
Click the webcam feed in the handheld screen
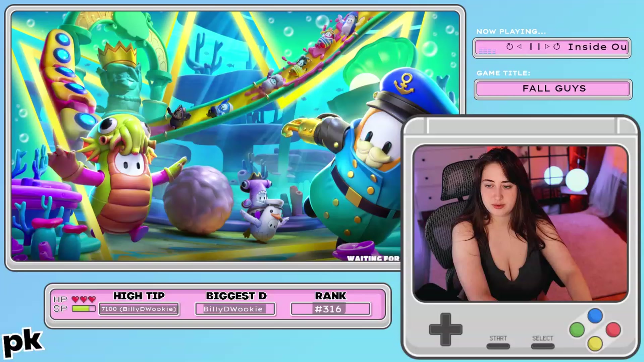pyautogui.click(x=520, y=224)
